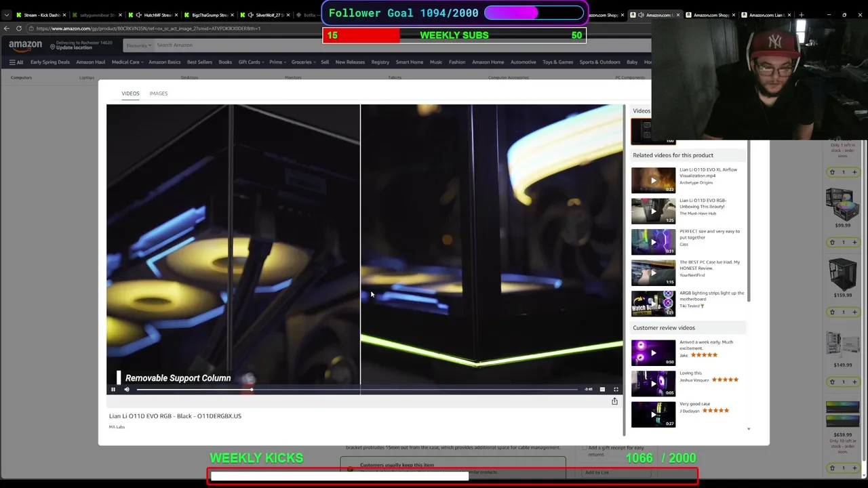
Task: Decrease quantity of the $99.99 item
Action: [832, 242]
